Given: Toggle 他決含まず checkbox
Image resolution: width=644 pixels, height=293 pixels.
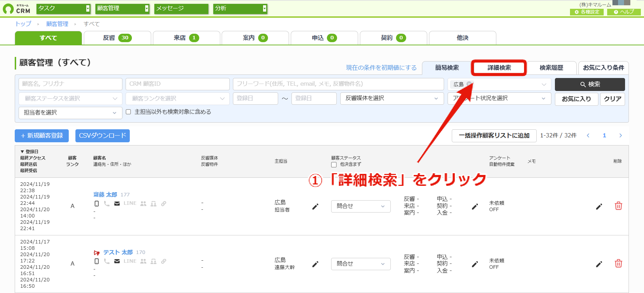Looking at the screenshot, I should (334, 164).
